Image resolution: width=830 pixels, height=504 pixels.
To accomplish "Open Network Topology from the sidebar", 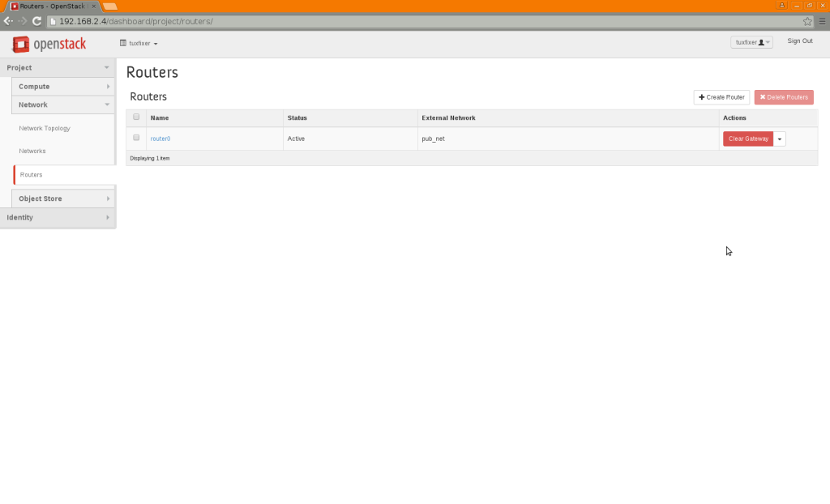I will [45, 128].
